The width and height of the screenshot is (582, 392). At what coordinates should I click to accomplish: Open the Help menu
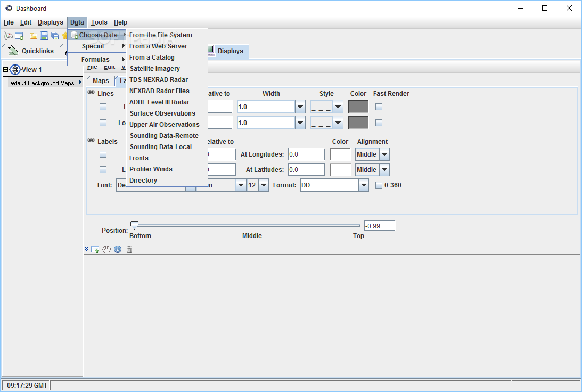121,22
